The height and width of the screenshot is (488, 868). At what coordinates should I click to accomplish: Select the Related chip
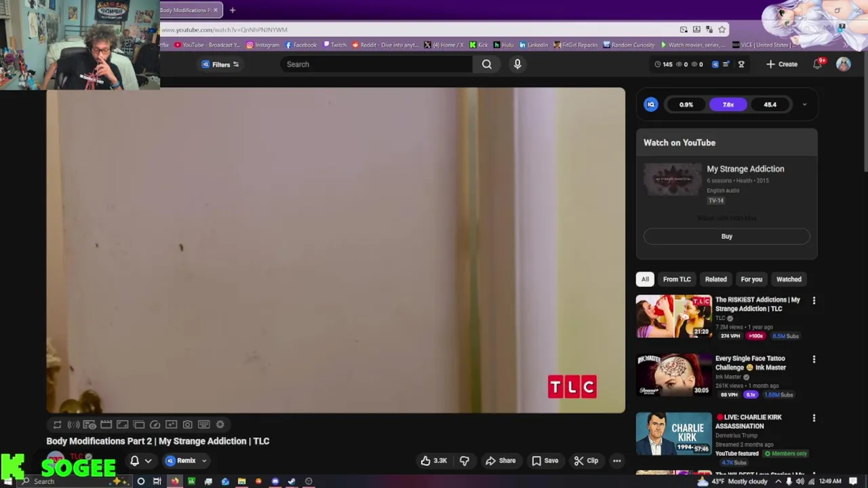pyautogui.click(x=715, y=279)
